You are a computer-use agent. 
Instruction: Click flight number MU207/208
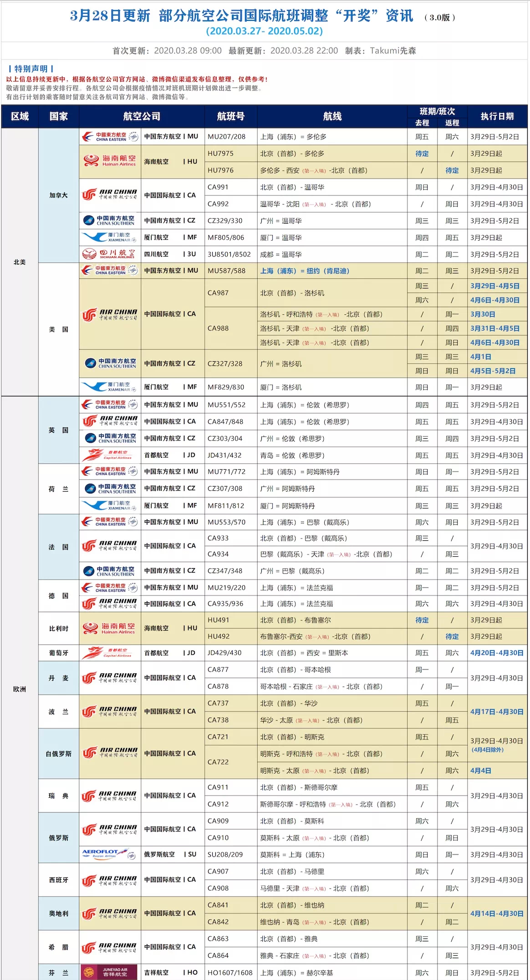(x=226, y=137)
